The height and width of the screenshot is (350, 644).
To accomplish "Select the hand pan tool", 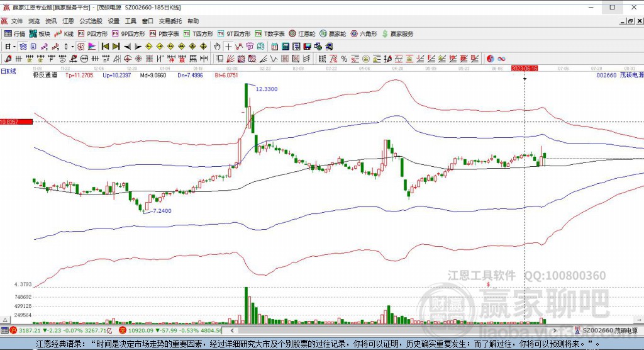I will point(217,47).
